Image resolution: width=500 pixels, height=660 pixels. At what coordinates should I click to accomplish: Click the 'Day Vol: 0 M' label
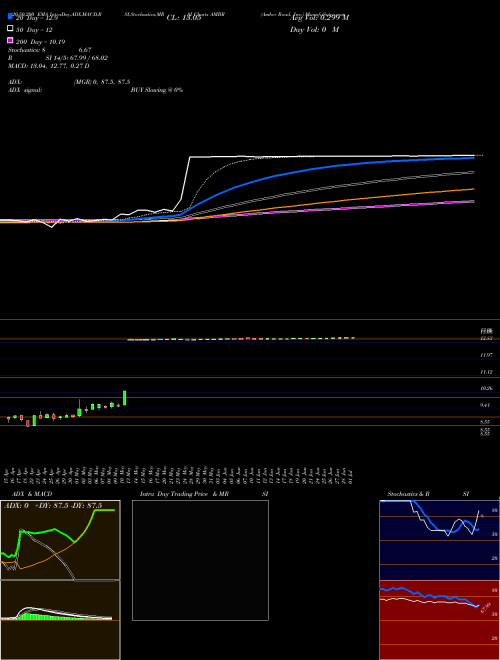tap(314, 30)
